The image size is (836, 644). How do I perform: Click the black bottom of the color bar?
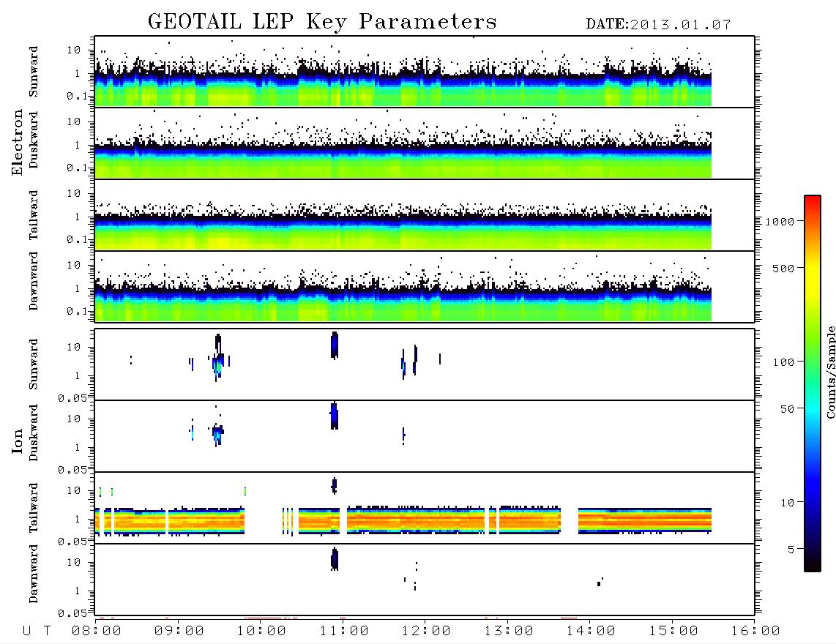click(813, 565)
